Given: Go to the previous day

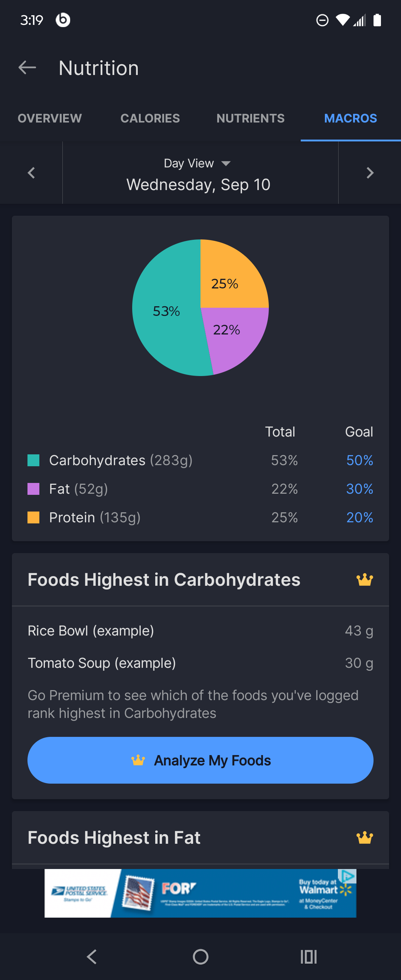Looking at the screenshot, I should pyautogui.click(x=31, y=173).
